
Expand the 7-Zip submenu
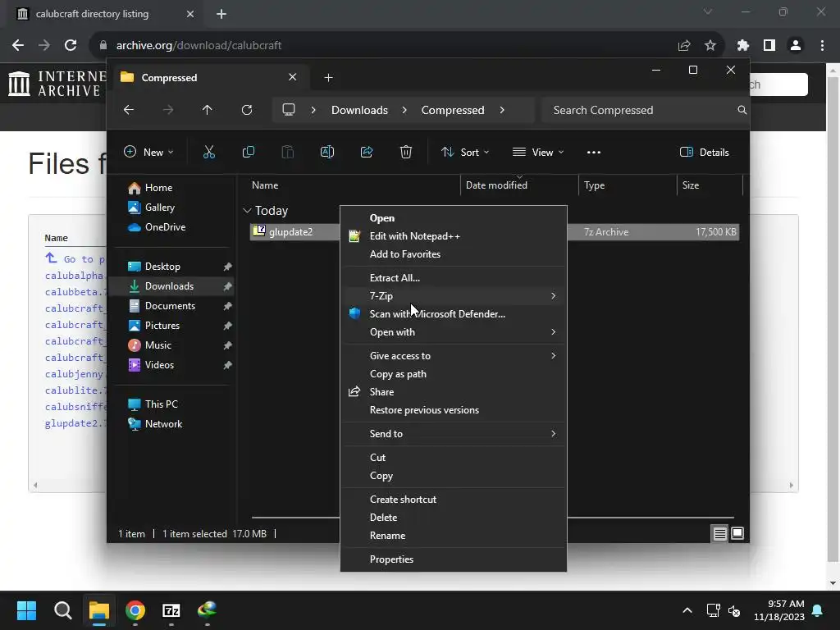click(453, 295)
